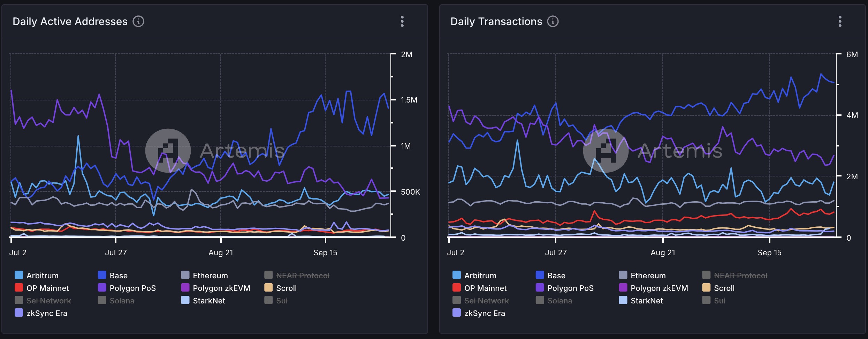The image size is (868, 339).
Task: Click the 1.5M y-axis label
Action: 409,100
